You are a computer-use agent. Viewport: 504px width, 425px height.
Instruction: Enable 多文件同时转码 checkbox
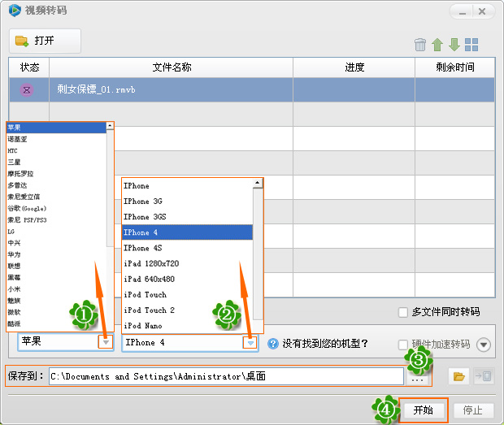403,312
